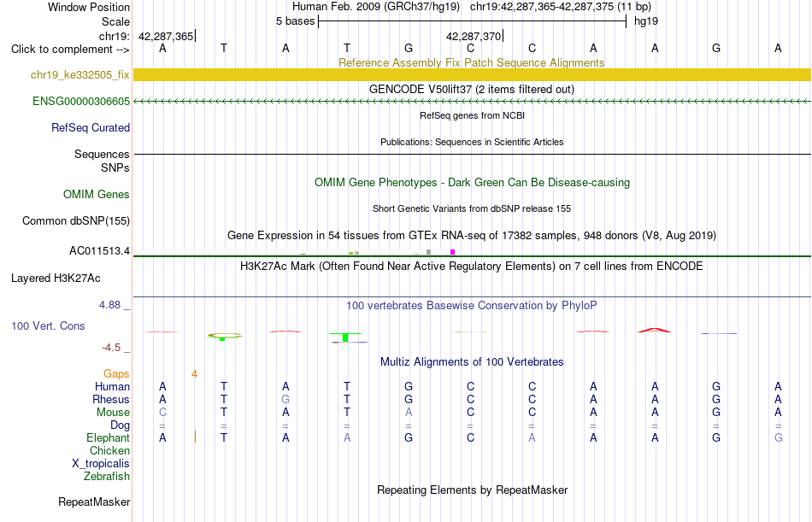Click the Rhesus species row label
Viewport: 812px width, 522px height.
pos(111,399)
